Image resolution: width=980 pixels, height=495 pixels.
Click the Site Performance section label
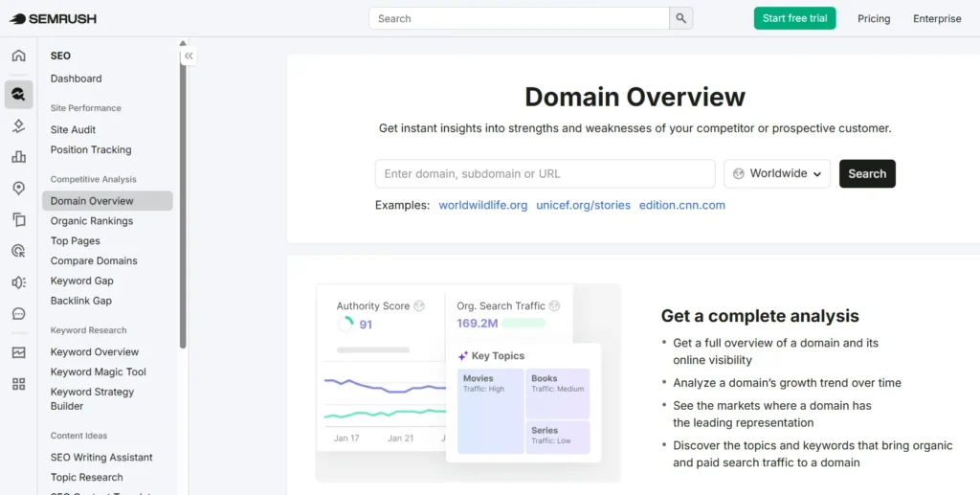[85, 108]
